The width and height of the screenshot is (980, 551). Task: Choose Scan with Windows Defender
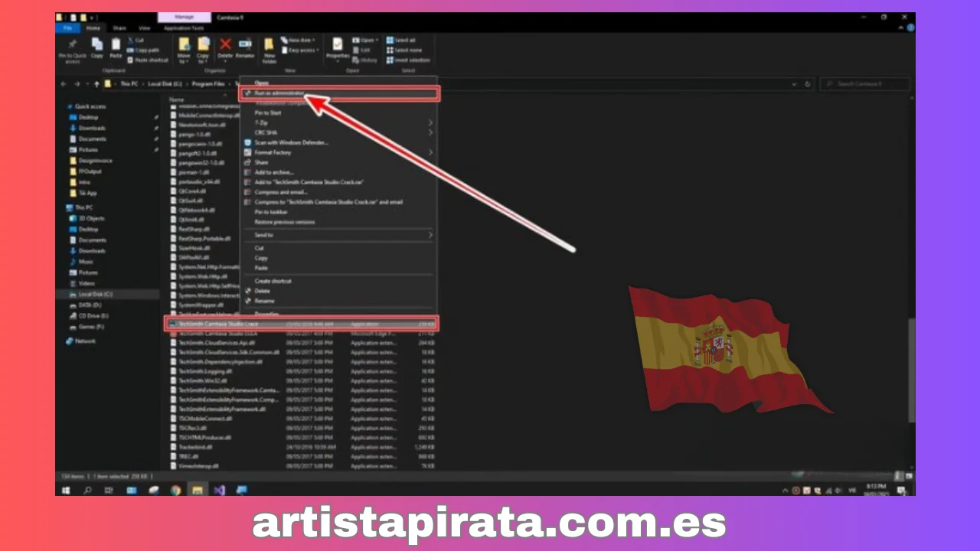[339, 142]
